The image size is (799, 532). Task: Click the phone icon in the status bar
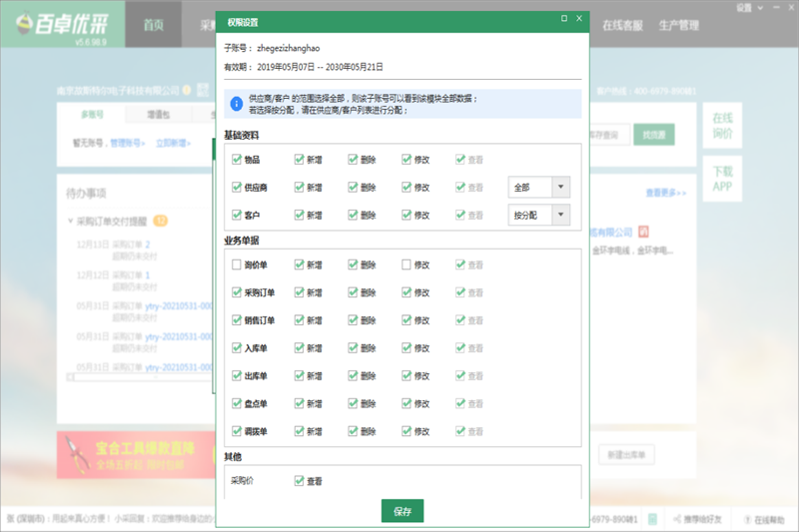click(652, 520)
